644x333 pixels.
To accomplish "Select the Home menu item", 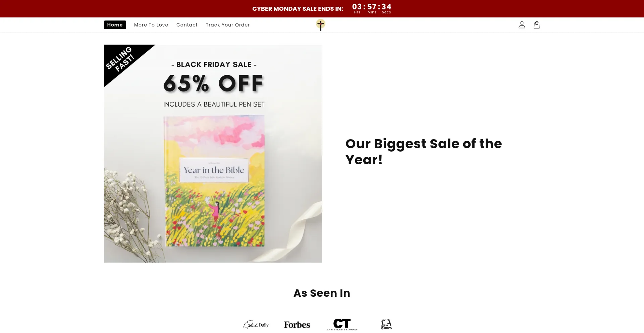I will click(x=115, y=25).
